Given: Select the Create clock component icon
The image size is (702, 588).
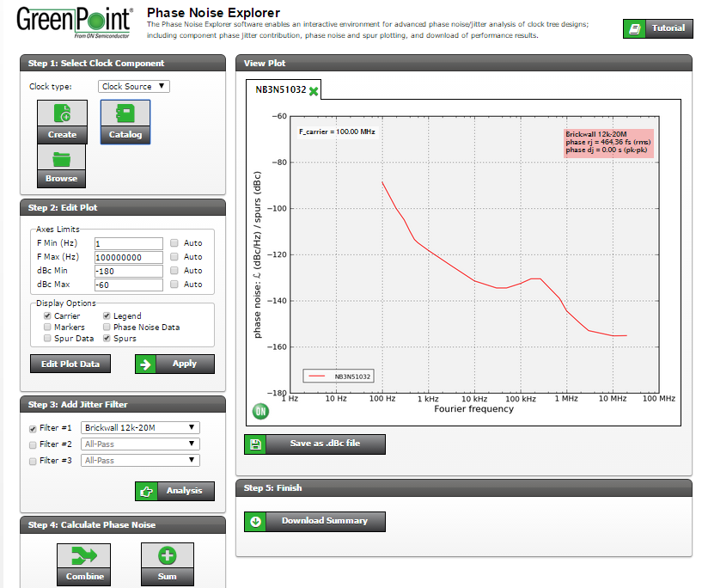Looking at the screenshot, I should point(61,113).
